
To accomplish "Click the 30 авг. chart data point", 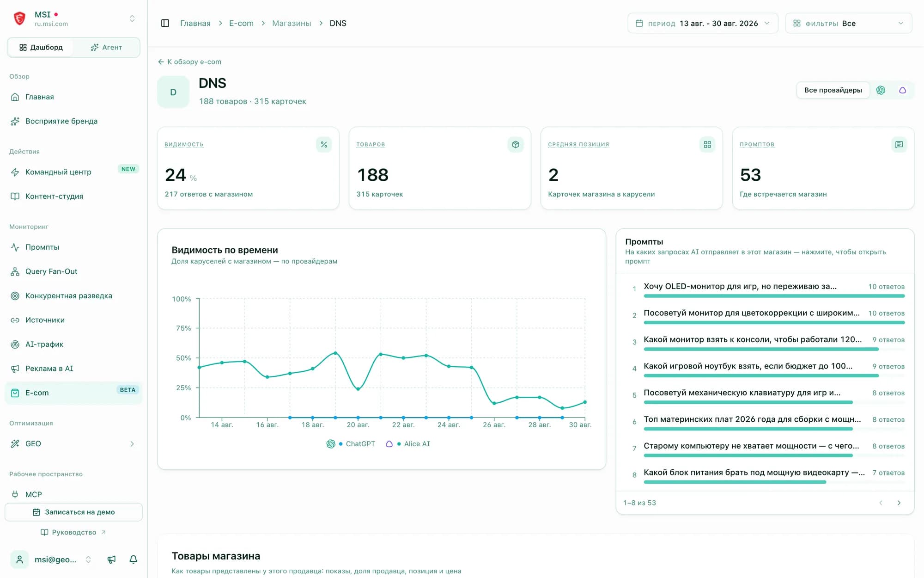I will pos(585,402).
